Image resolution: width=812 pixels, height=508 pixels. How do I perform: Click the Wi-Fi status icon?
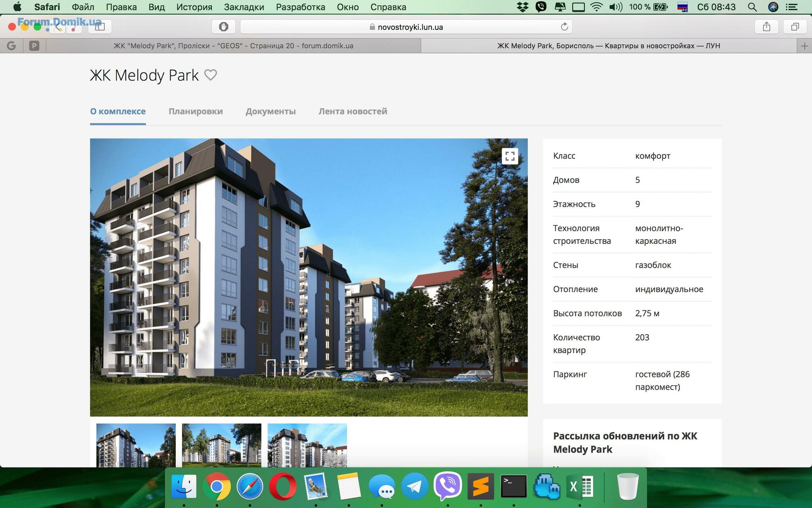point(596,7)
